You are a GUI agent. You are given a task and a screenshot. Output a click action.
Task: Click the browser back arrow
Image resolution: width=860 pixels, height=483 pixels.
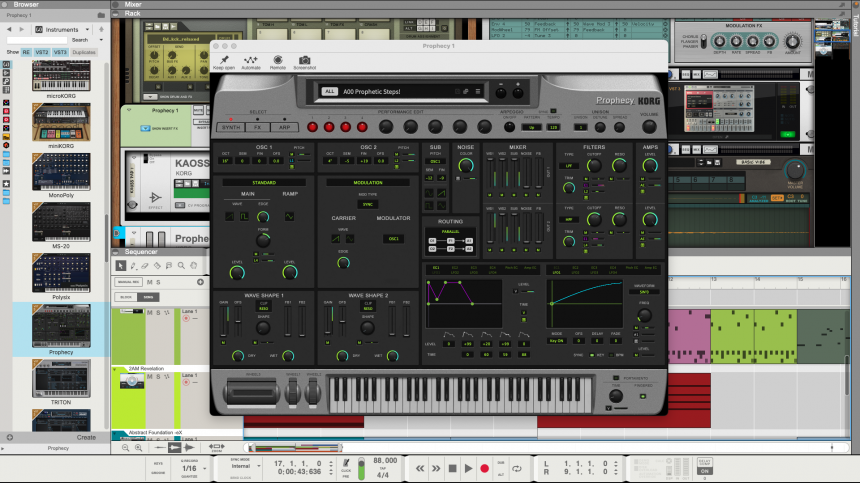9,29
